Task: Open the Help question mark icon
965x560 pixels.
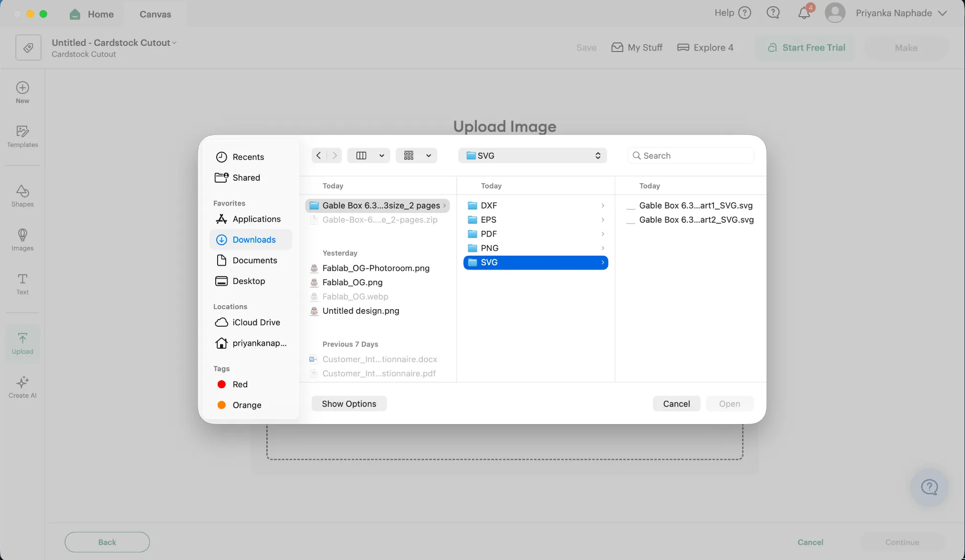Action: 745,13
